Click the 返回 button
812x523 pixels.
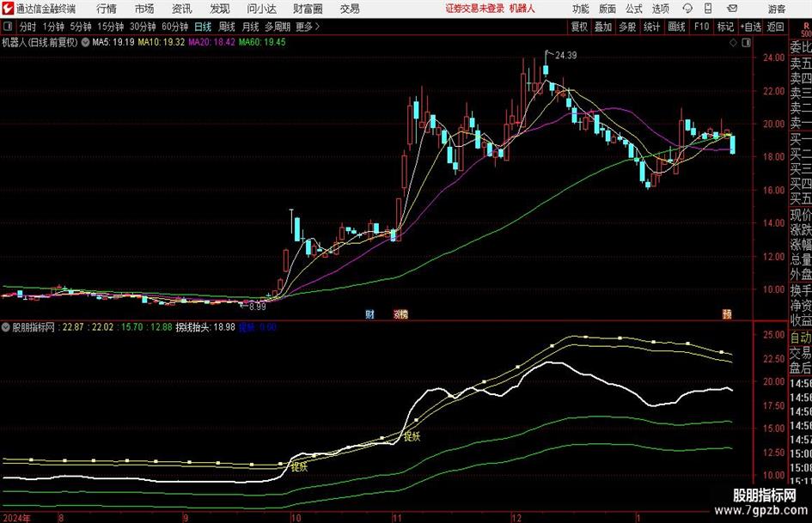coord(775,27)
